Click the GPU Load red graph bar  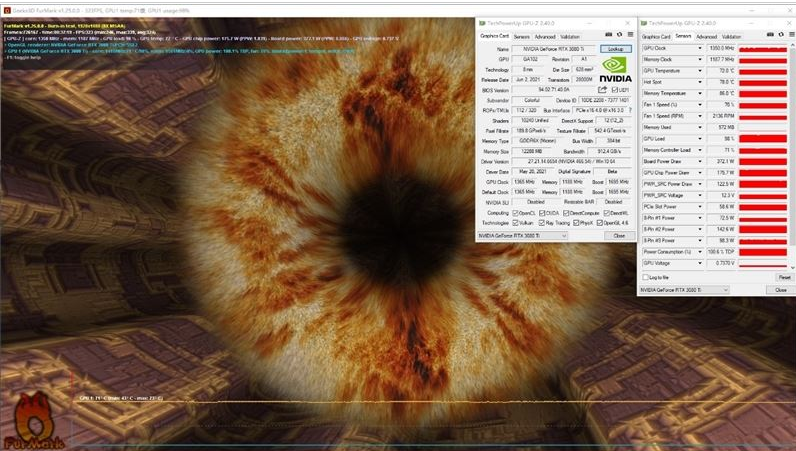[764, 138]
